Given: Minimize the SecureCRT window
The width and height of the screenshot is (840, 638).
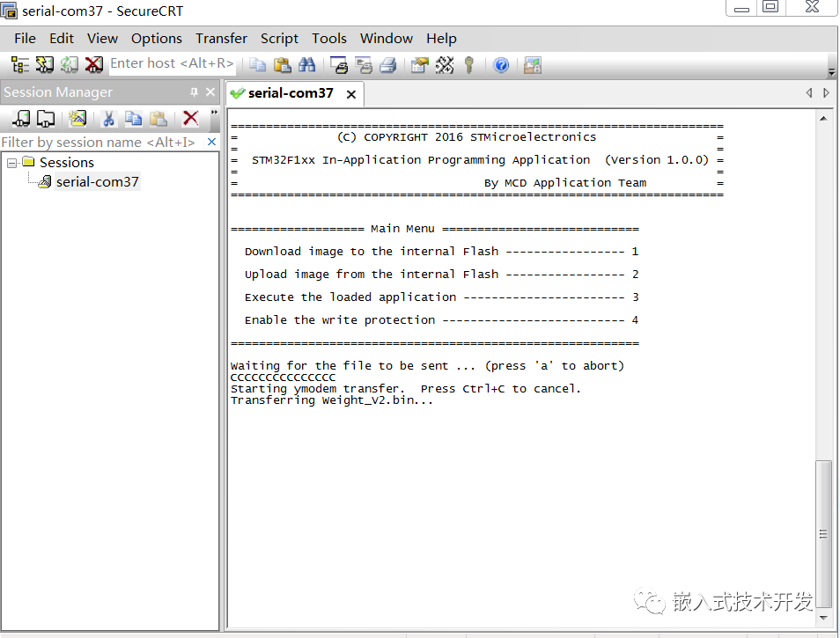Looking at the screenshot, I should (x=741, y=8).
